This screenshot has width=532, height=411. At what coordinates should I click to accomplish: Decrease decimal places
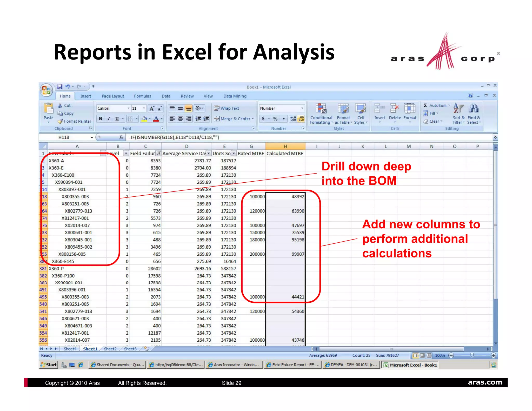coord(301,119)
